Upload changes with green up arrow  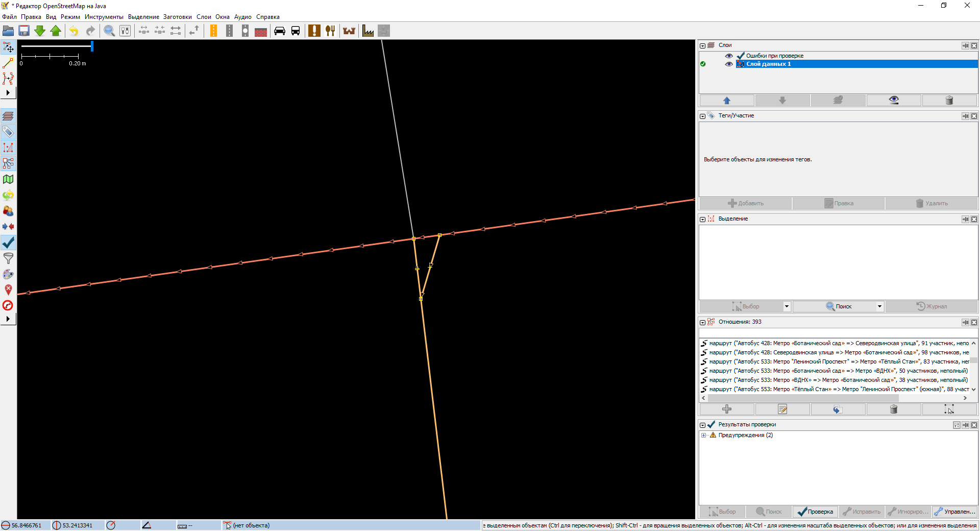click(x=56, y=31)
